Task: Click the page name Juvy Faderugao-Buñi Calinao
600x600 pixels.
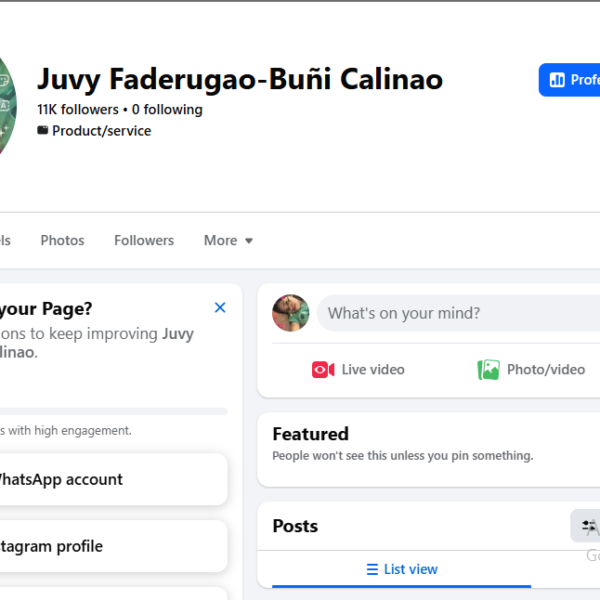Action: click(x=240, y=79)
